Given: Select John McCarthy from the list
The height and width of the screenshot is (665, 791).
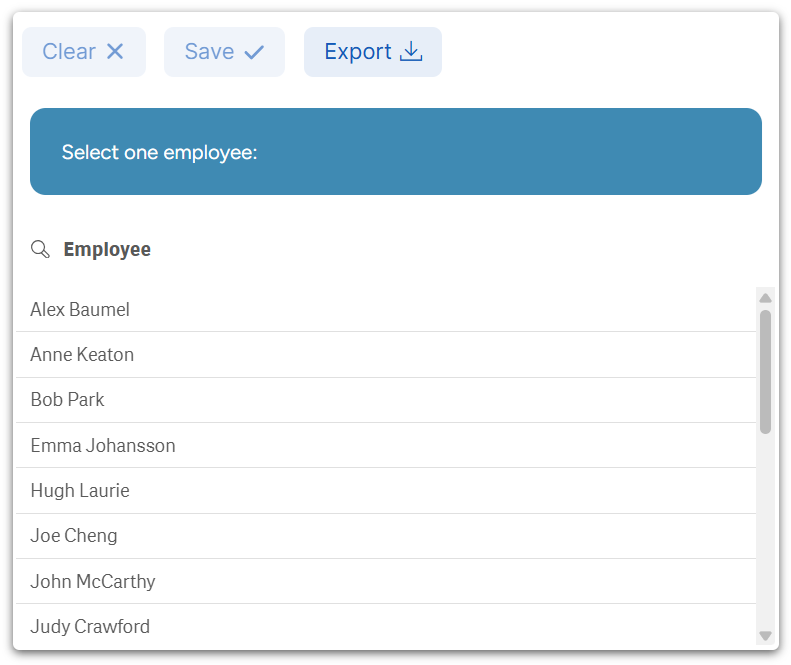Looking at the screenshot, I should point(93,582).
